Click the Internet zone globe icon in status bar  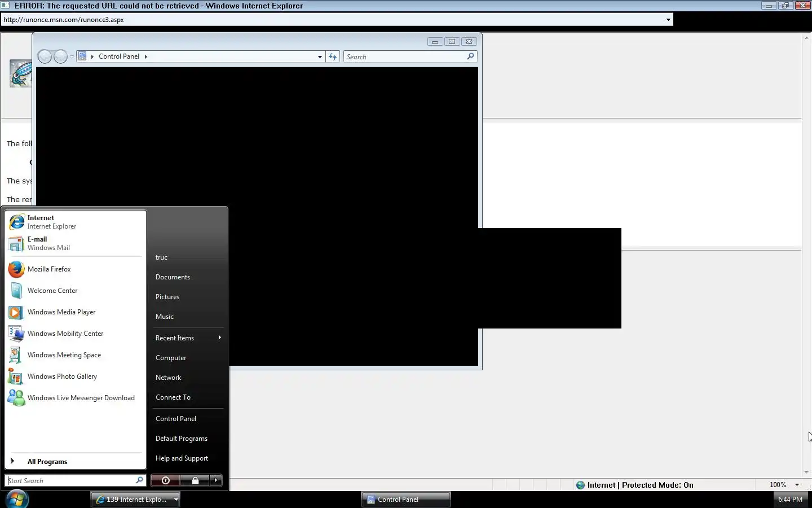click(x=580, y=485)
